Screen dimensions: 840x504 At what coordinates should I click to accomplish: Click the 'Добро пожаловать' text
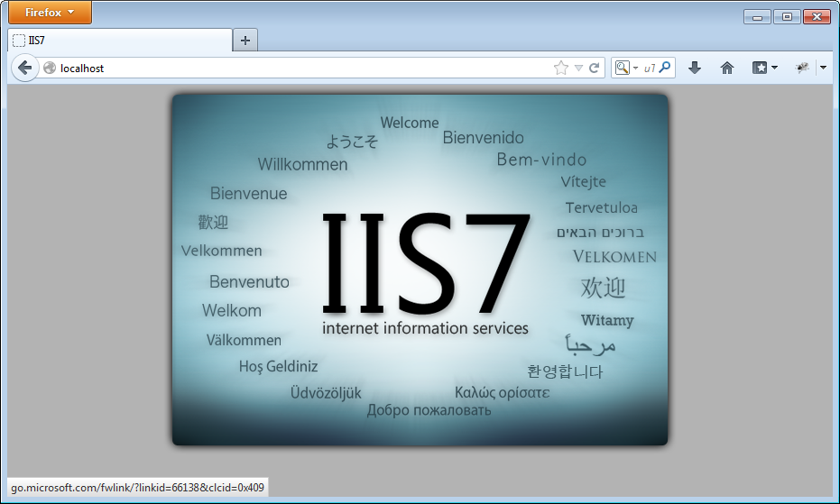[x=429, y=410]
